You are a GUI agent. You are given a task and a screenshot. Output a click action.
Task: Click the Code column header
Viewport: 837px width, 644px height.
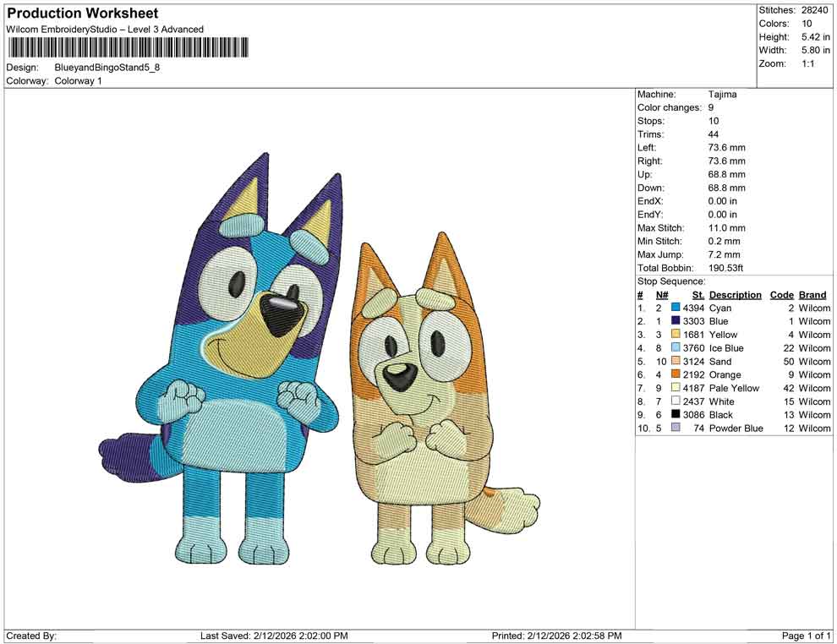[782, 294]
